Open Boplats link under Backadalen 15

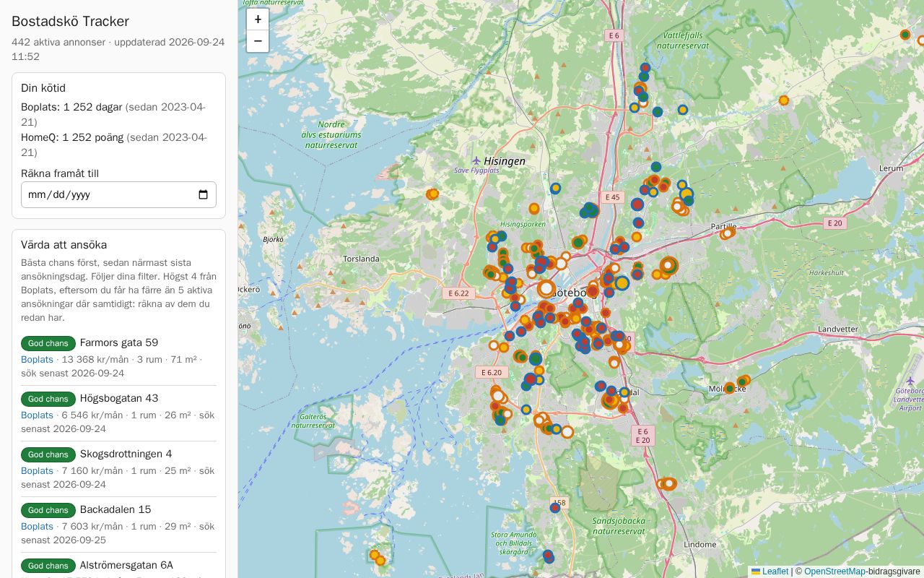37,527
